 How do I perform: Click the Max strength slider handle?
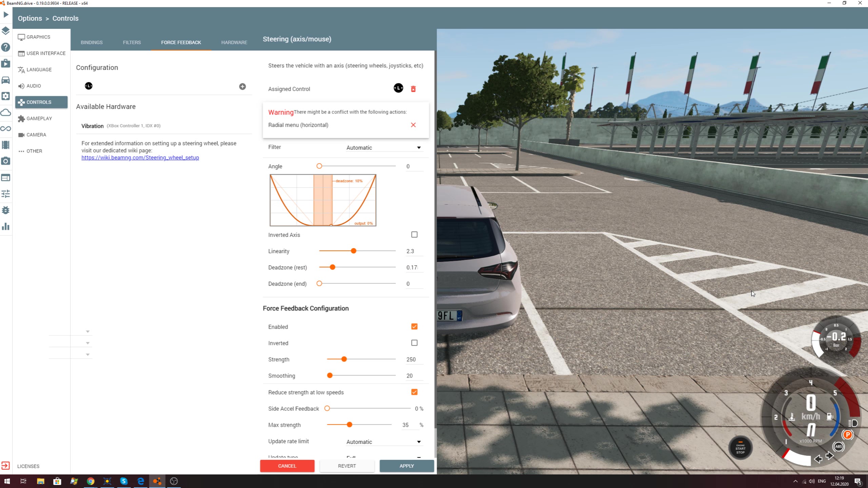(x=350, y=425)
